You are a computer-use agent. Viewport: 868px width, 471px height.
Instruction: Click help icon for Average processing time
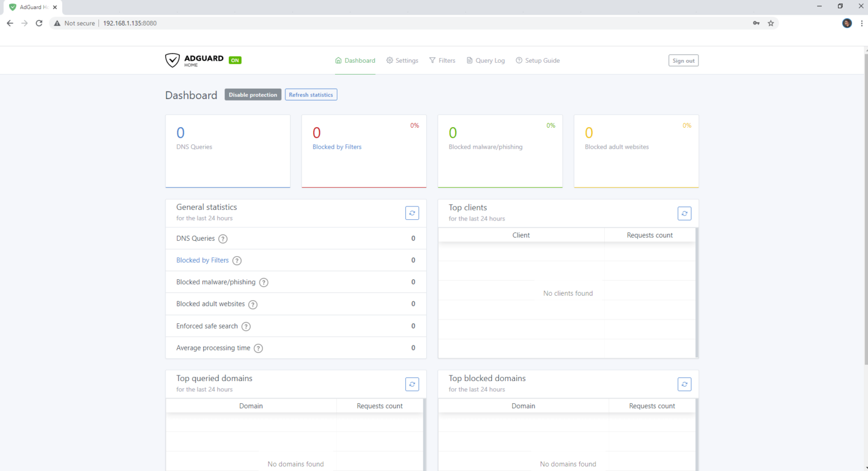pyautogui.click(x=258, y=348)
